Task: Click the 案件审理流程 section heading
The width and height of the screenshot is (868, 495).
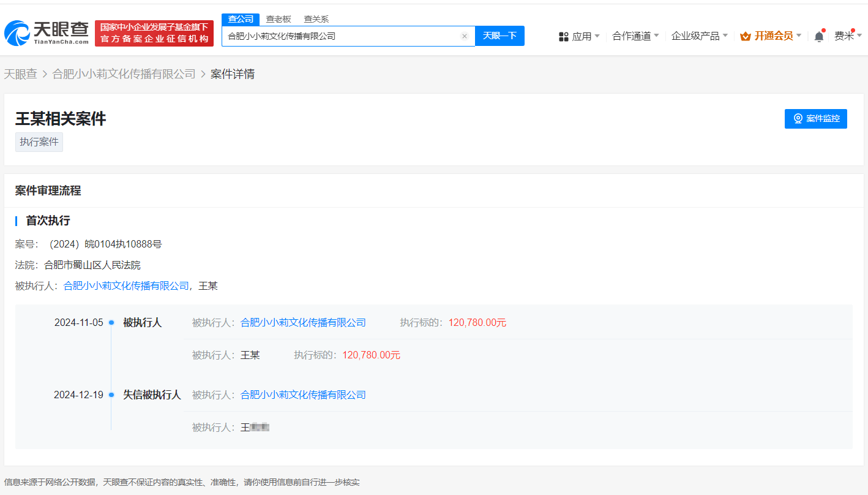Action: click(48, 191)
